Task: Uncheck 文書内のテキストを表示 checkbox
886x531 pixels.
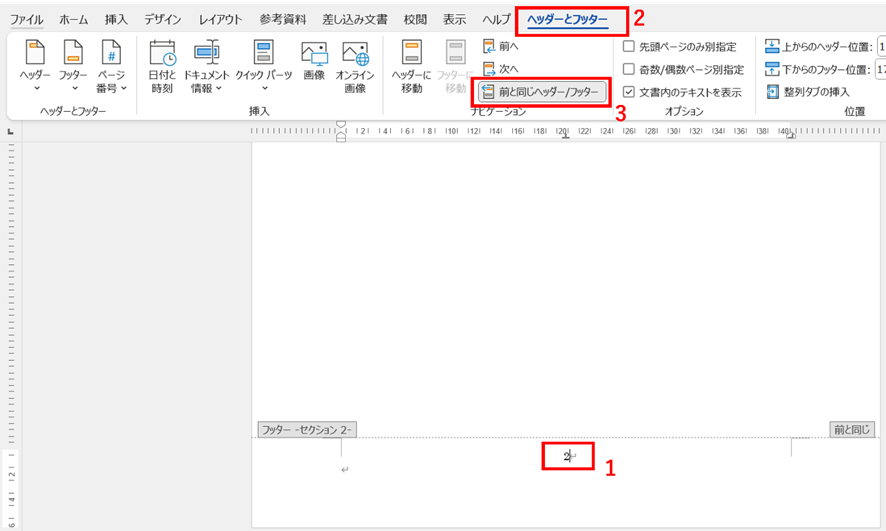Action: pyautogui.click(x=628, y=92)
